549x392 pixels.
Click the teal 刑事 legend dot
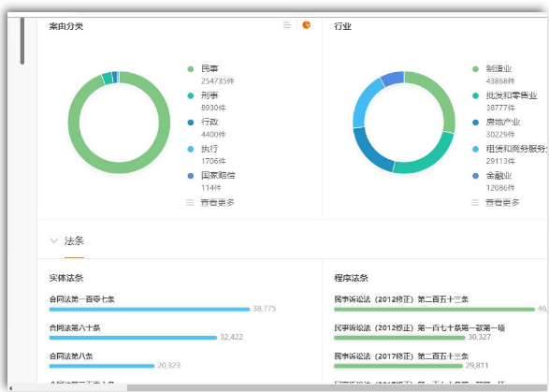point(191,95)
